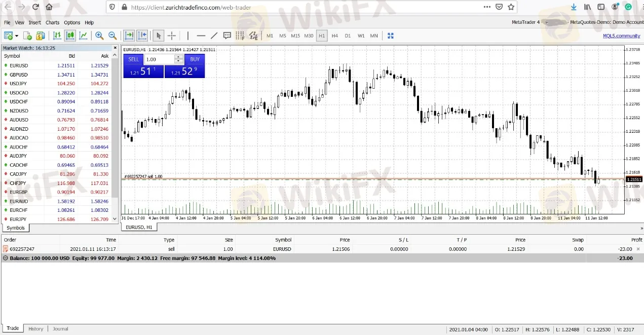644x335 pixels.
Task: Toggle chart shift from right border
Action: tap(142, 36)
